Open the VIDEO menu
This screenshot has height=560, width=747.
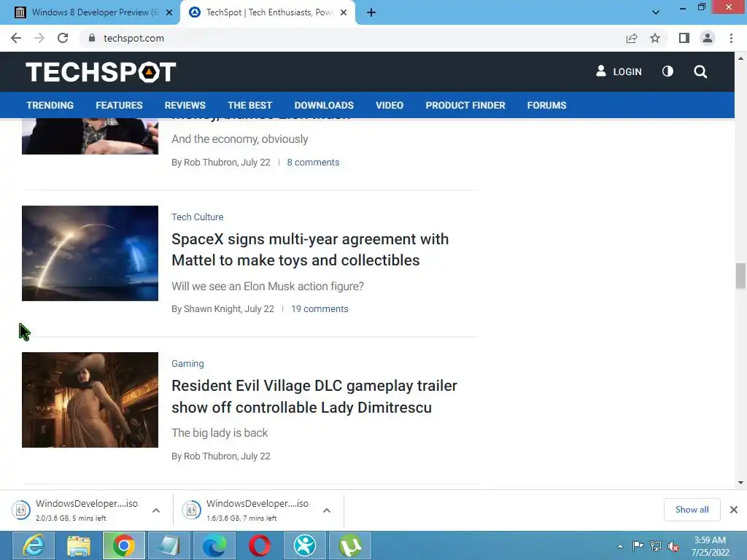click(x=390, y=105)
